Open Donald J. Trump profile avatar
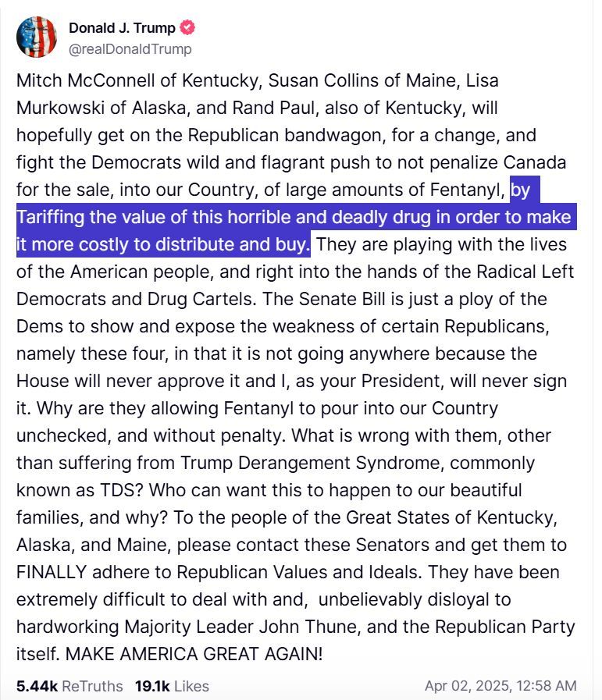 (x=37, y=37)
